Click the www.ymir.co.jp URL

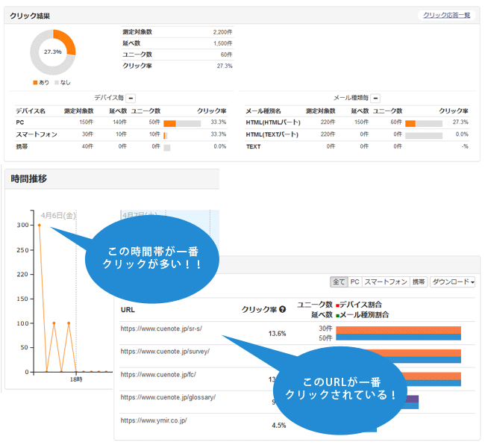point(154,420)
